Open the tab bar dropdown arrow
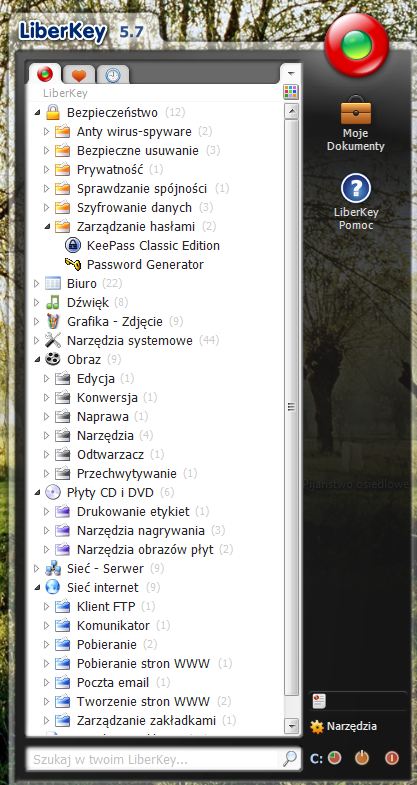This screenshot has height=785, width=417. (290, 73)
